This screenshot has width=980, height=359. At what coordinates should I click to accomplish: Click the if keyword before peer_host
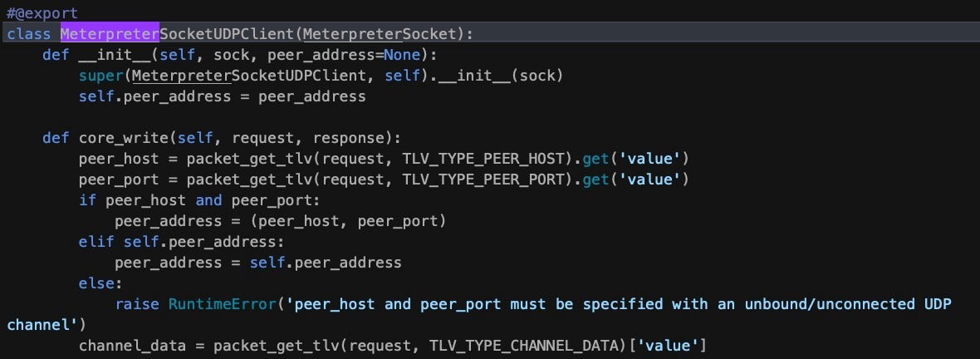[x=87, y=200]
